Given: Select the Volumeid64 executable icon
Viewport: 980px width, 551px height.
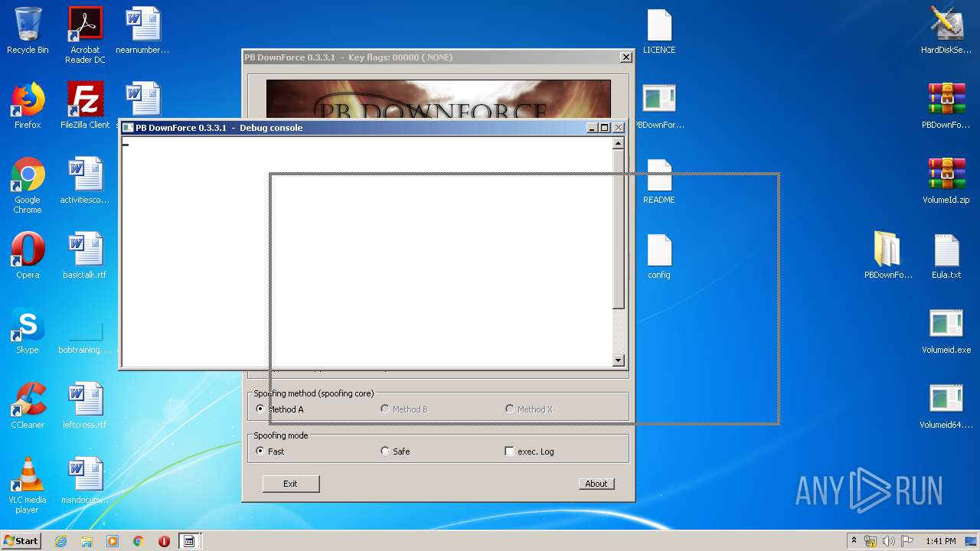Looking at the screenshot, I should coord(946,406).
